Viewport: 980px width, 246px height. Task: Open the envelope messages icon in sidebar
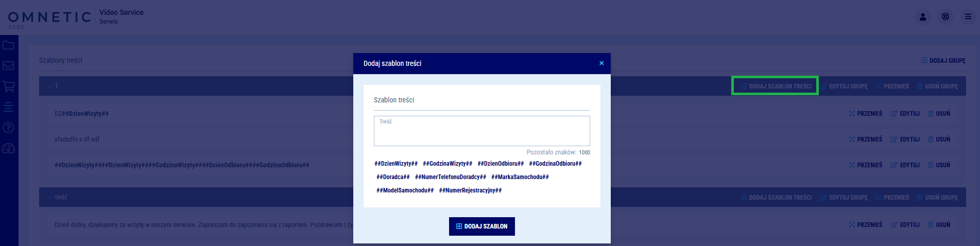point(8,66)
